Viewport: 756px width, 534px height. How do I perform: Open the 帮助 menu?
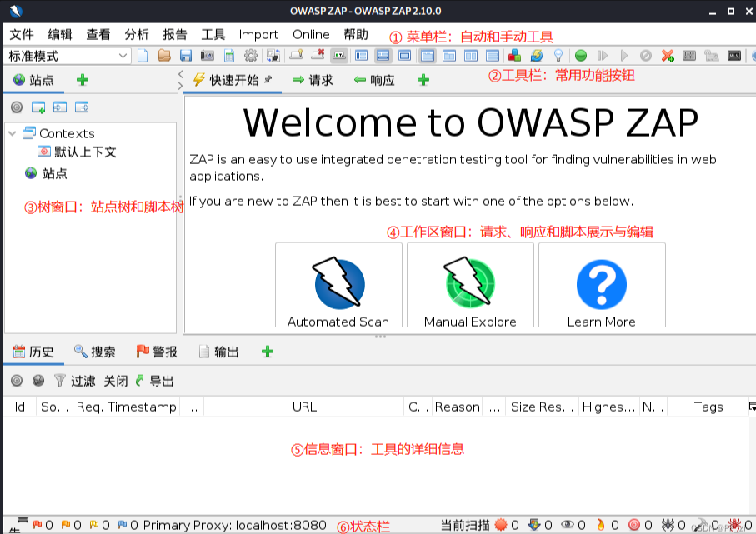click(356, 35)
